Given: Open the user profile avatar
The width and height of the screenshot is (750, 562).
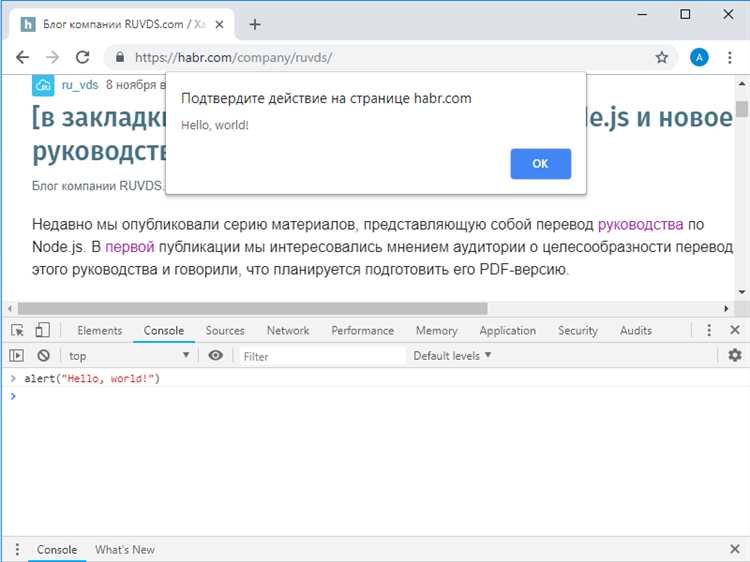Looking at the screenshot, I should coord(699,57).
